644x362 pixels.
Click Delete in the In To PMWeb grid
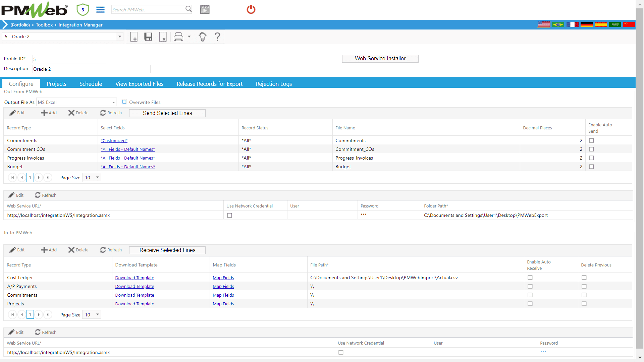coord(78,250)
